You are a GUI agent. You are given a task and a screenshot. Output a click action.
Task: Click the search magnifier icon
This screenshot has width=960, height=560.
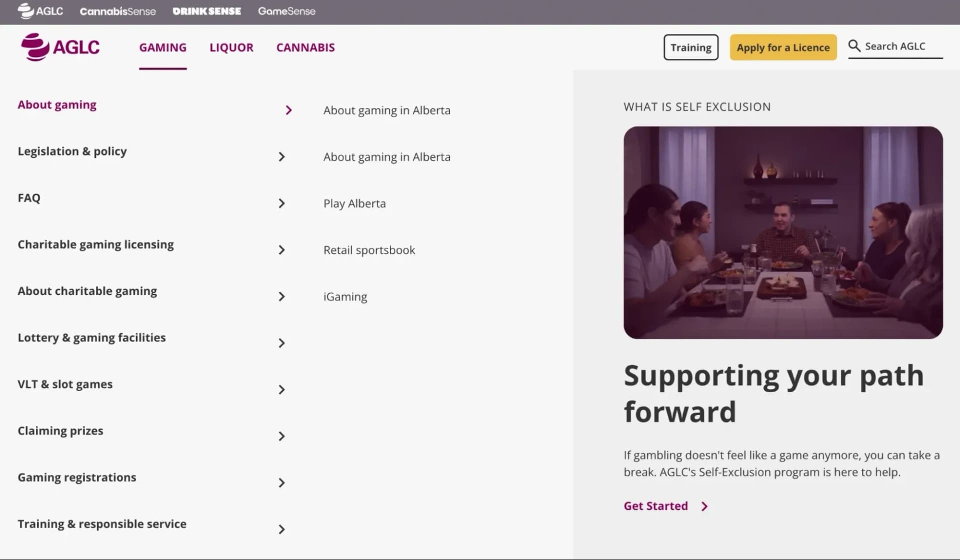tap(854, 46)
